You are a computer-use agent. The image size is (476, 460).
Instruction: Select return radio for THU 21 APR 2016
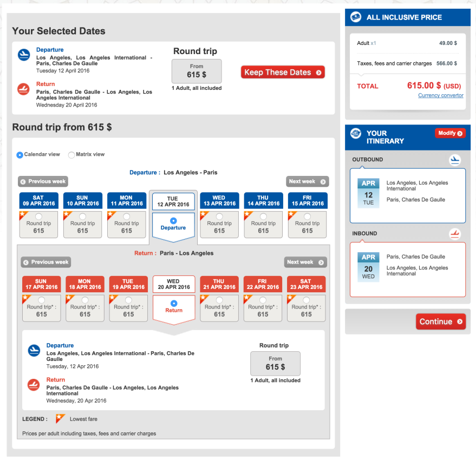point(219,300)
